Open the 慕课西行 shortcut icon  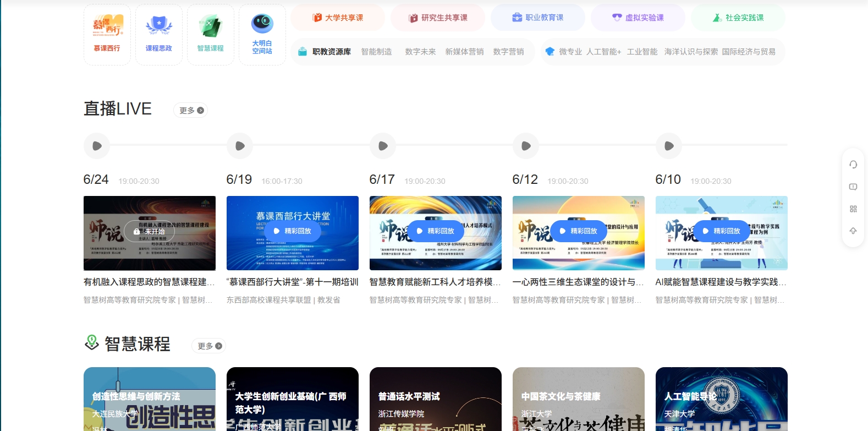pyautogui.click(x=107, y=35)
